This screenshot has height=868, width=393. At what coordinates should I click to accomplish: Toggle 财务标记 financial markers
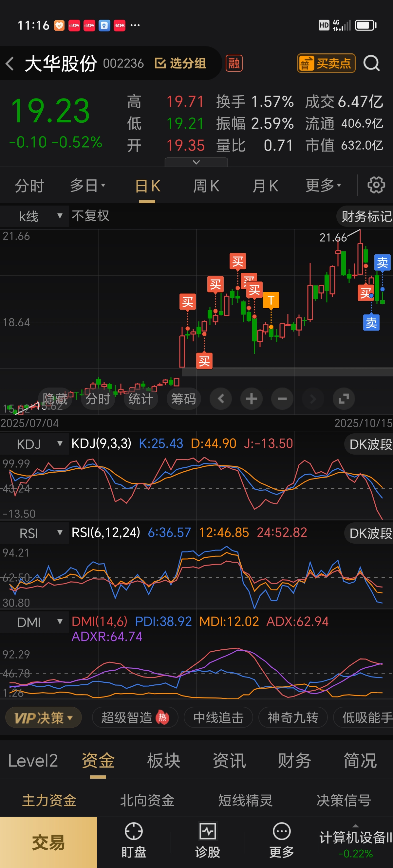(365, 216)
